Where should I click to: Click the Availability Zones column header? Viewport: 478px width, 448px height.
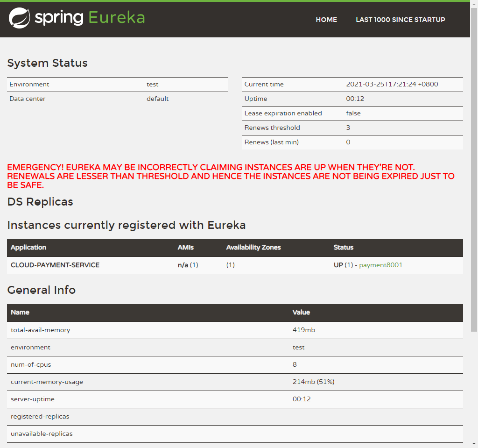click(x=253, y=248)
